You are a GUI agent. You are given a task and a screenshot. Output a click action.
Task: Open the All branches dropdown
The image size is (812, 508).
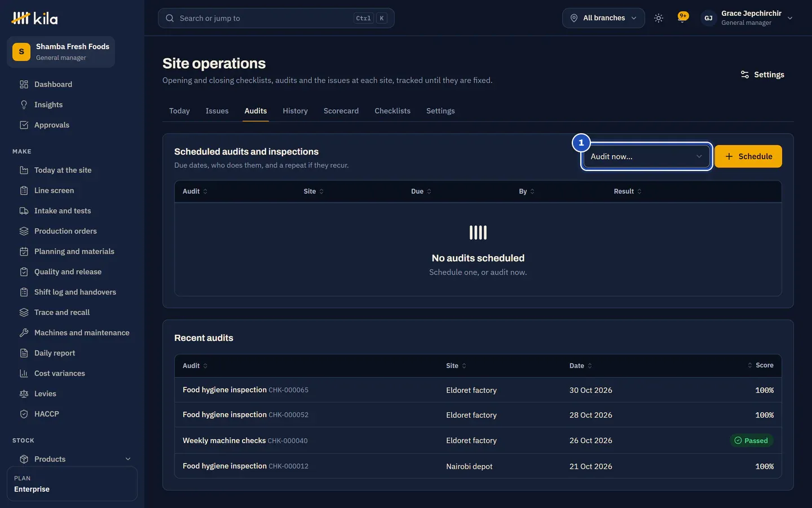(x=603, y=18)
